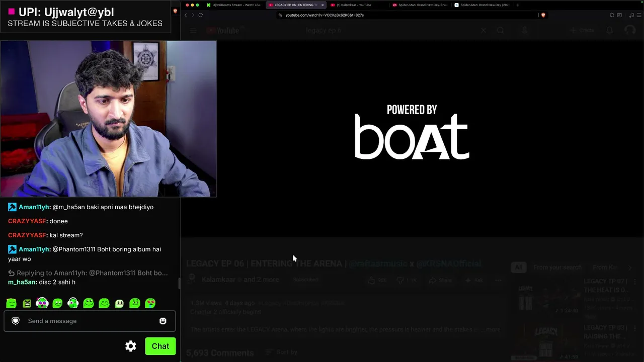Click the Brave shield icon in address bar
This screenshot has width=644, height=362.
pyautogui.click(x=543, y=15)
